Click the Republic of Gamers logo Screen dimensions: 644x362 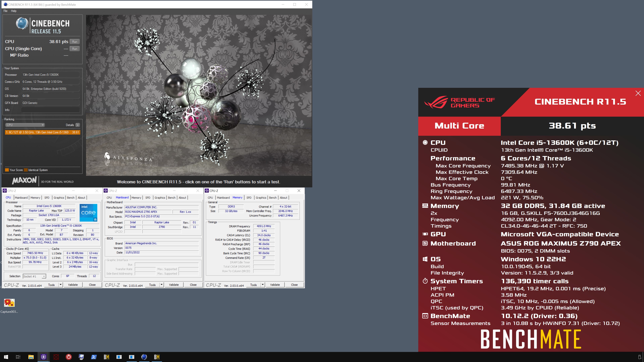pos(460,102)
